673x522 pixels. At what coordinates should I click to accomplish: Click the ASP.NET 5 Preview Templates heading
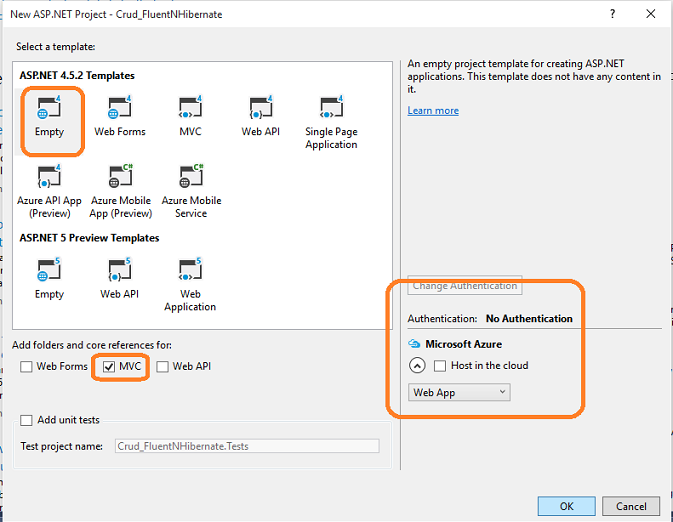pyautogui.click(x=89, y=238)
